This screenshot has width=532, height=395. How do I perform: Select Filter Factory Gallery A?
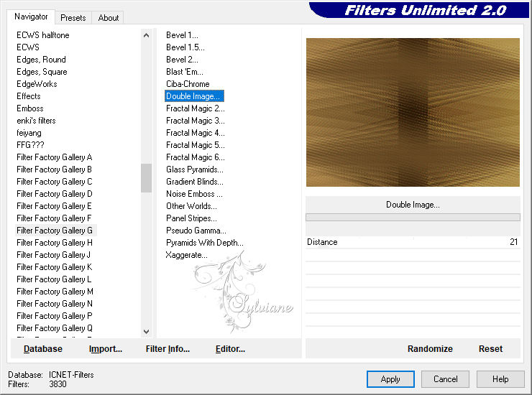[x=55, y=157]
